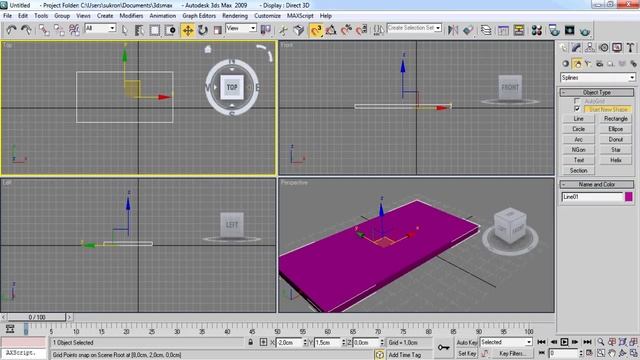Toggle the Angle Snap icon
640x360 pixels.
[331, 30]
